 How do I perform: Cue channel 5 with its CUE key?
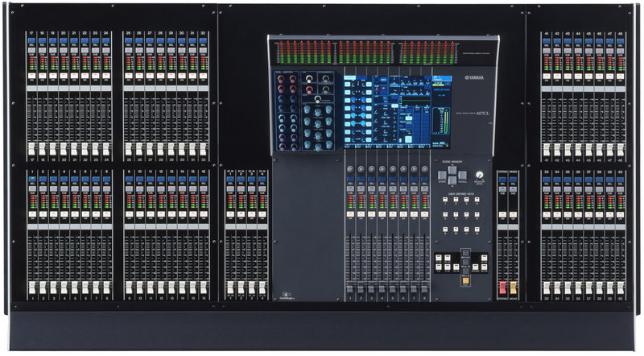pos(75,188)
